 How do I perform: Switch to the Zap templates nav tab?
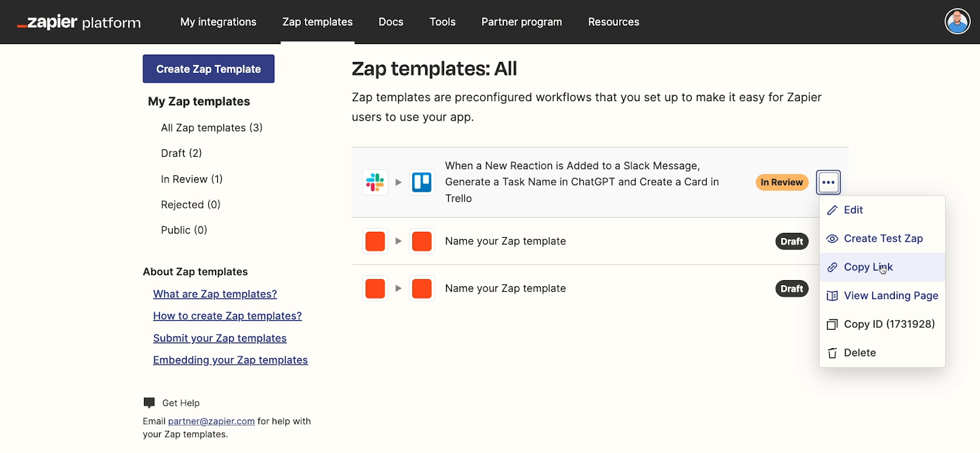318,22
